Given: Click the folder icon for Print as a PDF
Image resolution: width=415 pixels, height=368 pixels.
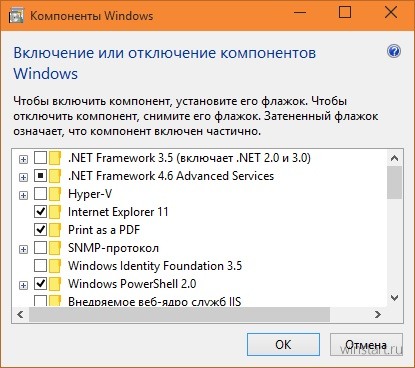Looking at the screenshot, I should 55,230.
